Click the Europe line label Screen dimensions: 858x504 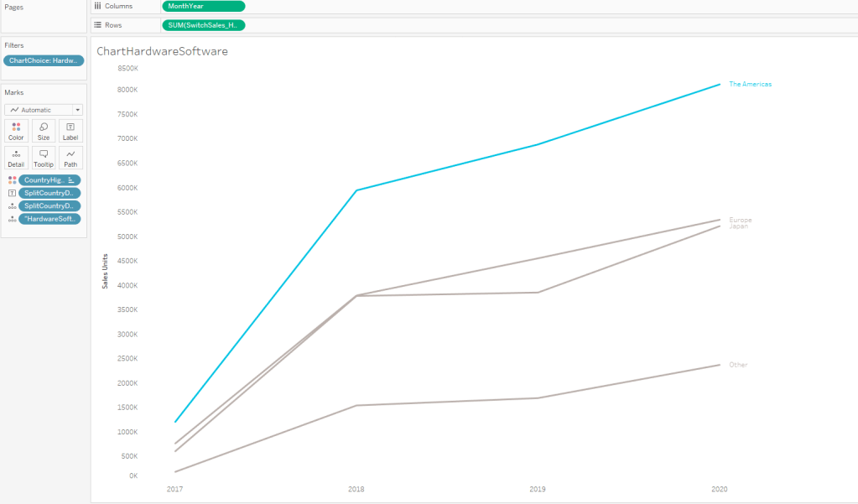pos(740,220)
